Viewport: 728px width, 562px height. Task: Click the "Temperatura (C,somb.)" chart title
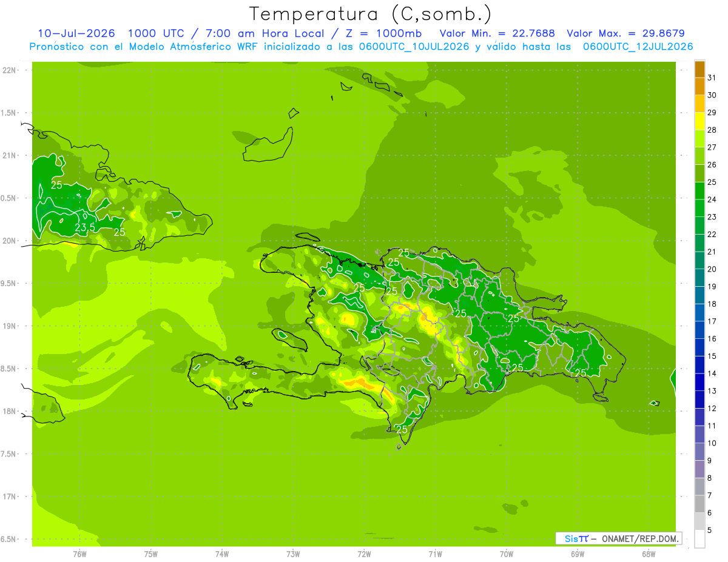pos(370,14)
